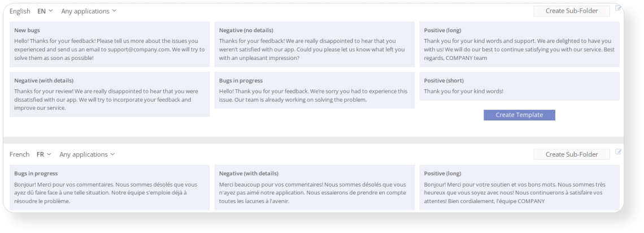
Task: Click the French folder name label
Action: point(20,154)
